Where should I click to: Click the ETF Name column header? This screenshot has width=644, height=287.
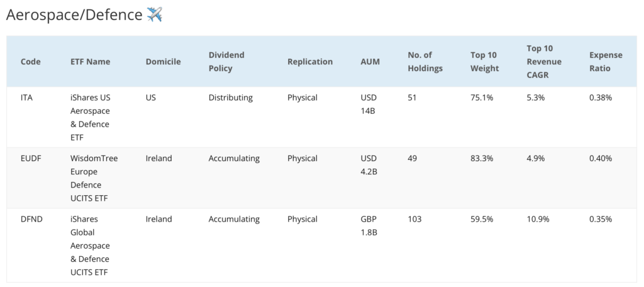tap(91, 62)
